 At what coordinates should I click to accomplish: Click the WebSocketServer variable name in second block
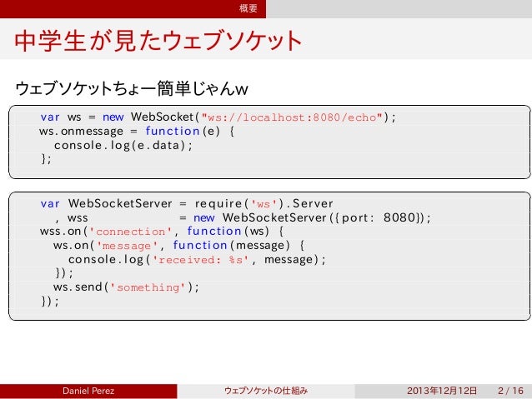coord(120,203)
